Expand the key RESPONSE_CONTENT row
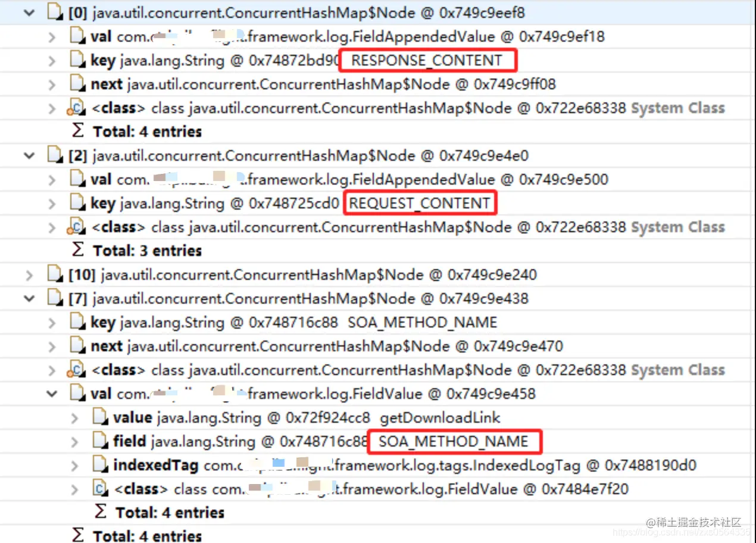 point(52,61)
